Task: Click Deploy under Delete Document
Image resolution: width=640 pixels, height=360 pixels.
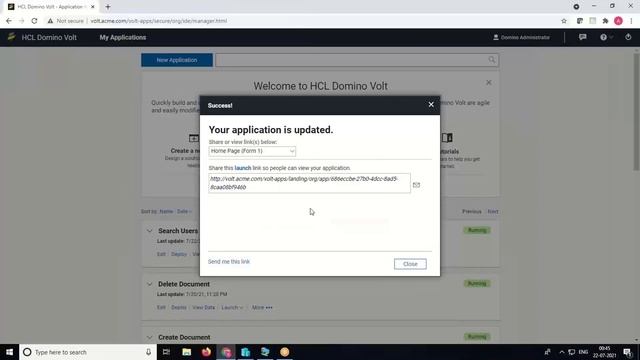Action: tap(179, 307)
